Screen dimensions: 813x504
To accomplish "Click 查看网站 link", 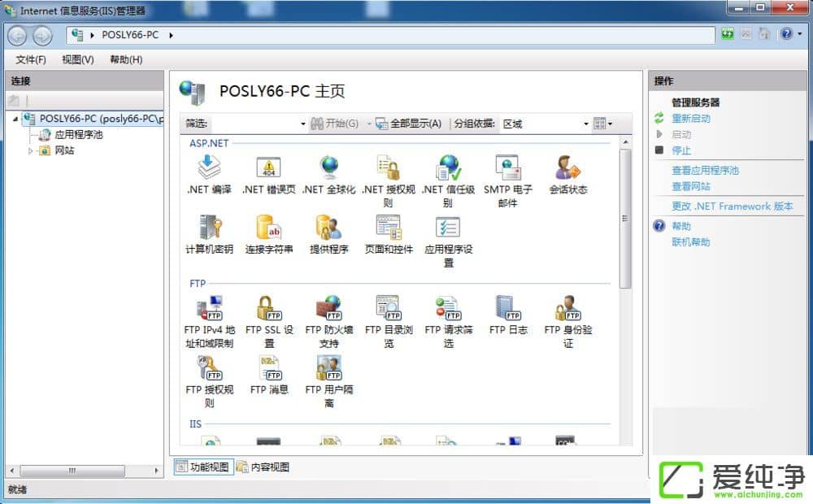I will [x=690, y=186].
